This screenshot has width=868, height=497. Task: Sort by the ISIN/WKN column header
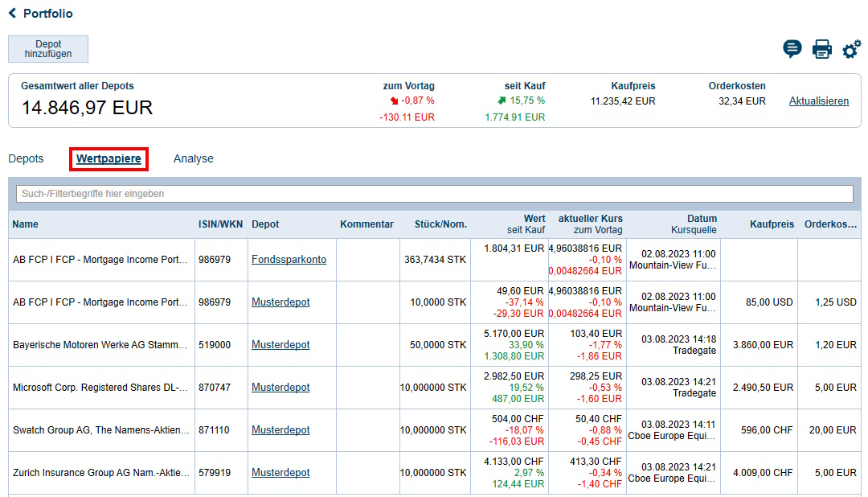click(x=219, y=224)
